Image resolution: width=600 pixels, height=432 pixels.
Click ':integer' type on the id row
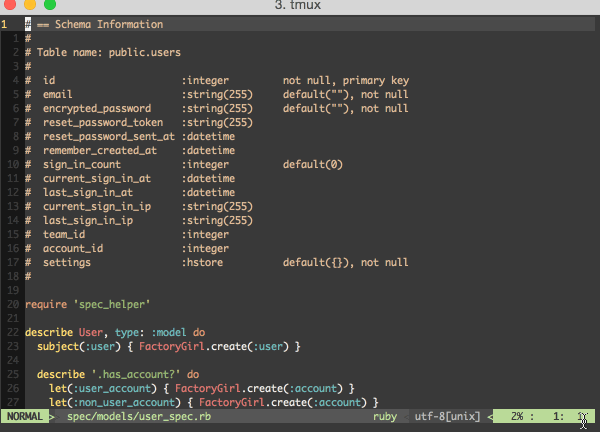(x=205, y=80)
